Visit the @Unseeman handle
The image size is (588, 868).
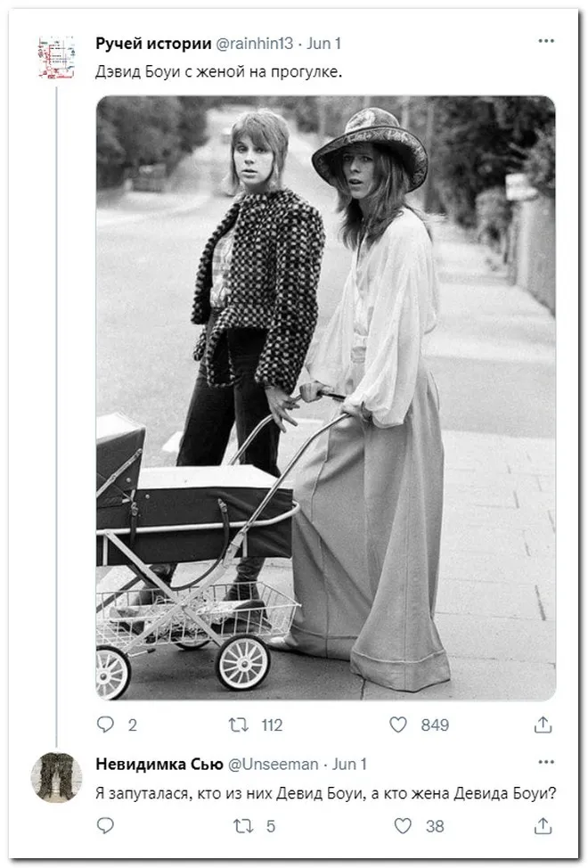point(274,764)
